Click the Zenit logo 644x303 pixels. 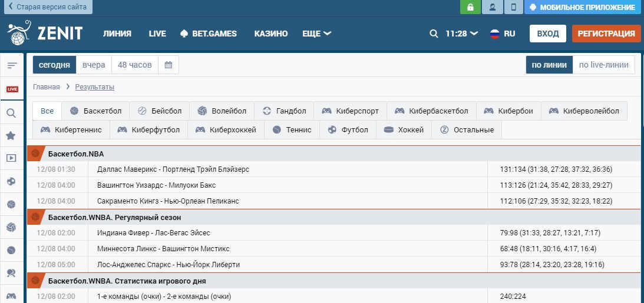pos(45,33)
